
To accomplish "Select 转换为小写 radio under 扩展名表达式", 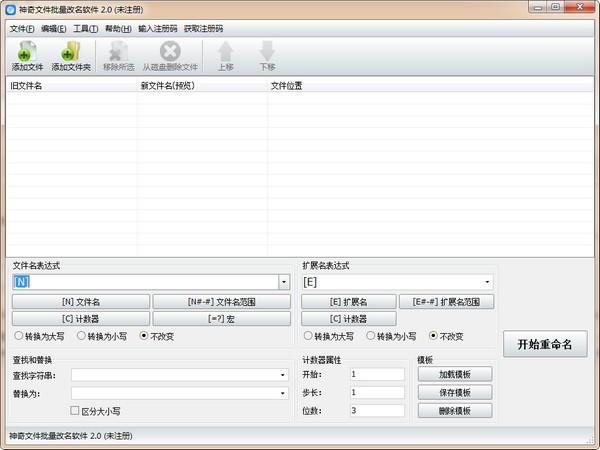I will [371, 336].
